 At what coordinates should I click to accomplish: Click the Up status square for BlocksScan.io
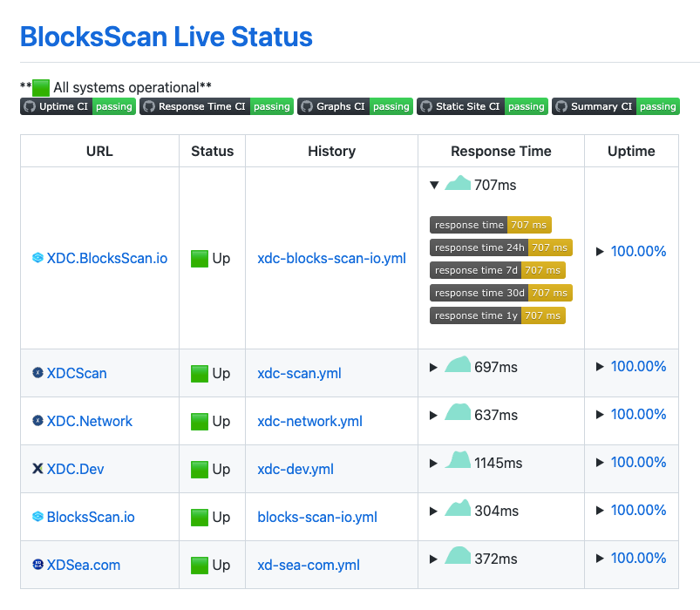click(200, 516)
